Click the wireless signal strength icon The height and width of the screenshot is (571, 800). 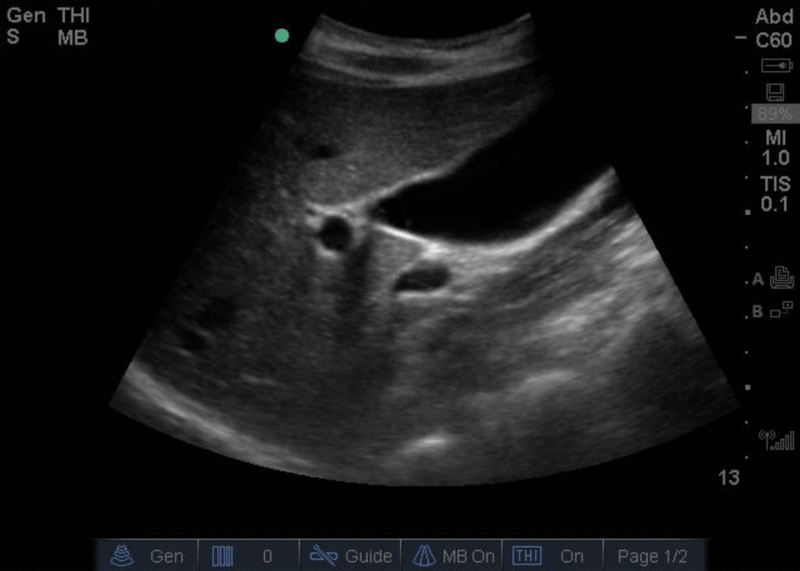[777, 440]
